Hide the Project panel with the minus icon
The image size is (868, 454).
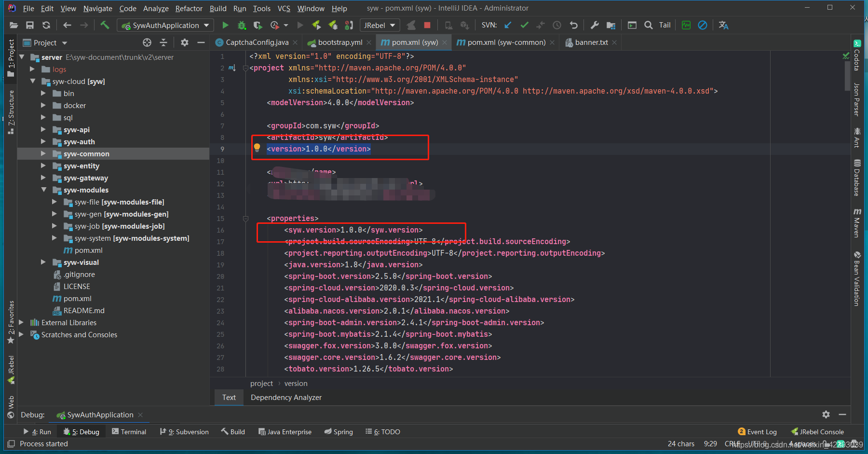(x=201, y=42)
